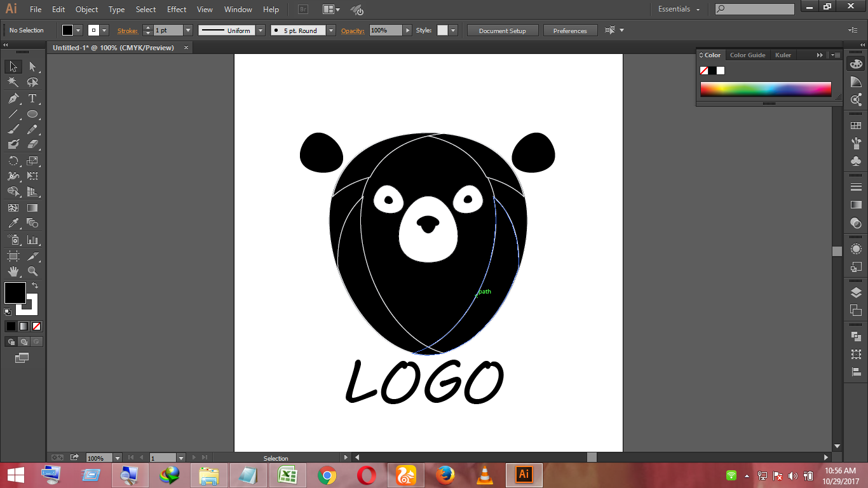
Task: Select the Direct Selection tool
Action: pos(33,67)
